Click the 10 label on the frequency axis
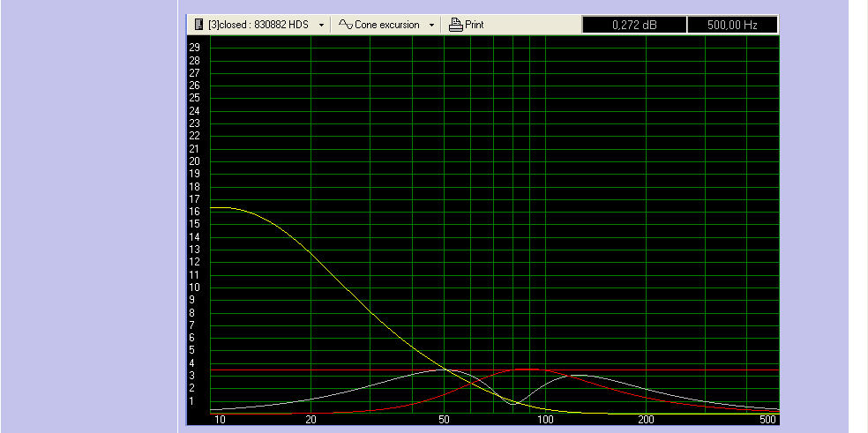This screenshot has width=868, height=433. tap(220, 420)
